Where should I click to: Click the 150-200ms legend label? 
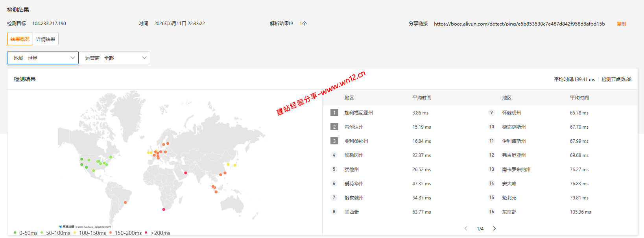[x=128, y=233]
